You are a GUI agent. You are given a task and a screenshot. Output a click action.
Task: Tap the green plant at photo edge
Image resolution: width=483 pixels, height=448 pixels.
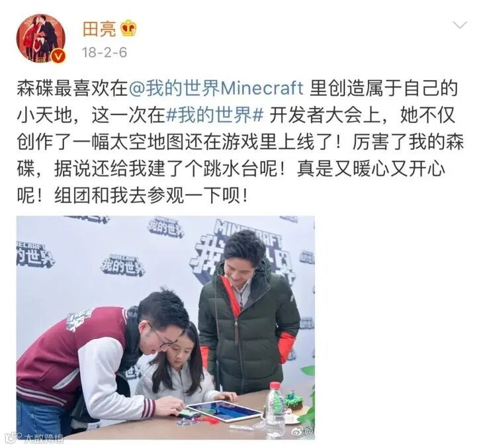coord(308,398)
